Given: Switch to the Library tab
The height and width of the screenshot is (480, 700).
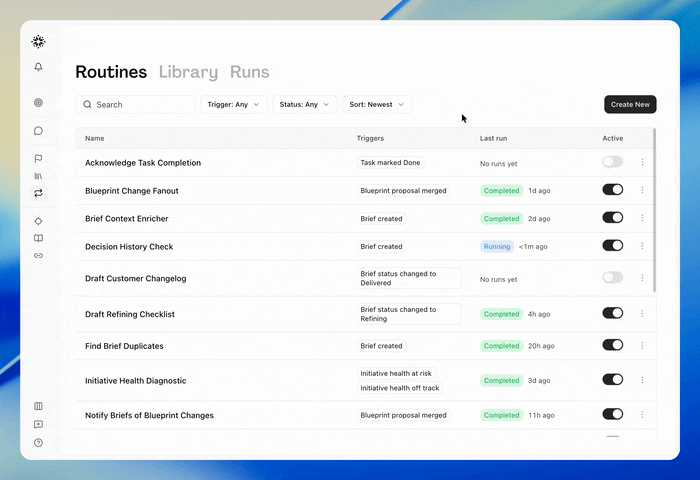Looking at the screenshot, I should tap(188, 72).
